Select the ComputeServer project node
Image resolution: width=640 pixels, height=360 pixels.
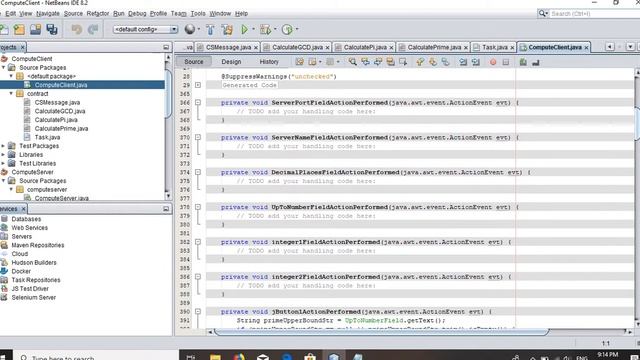32,172
